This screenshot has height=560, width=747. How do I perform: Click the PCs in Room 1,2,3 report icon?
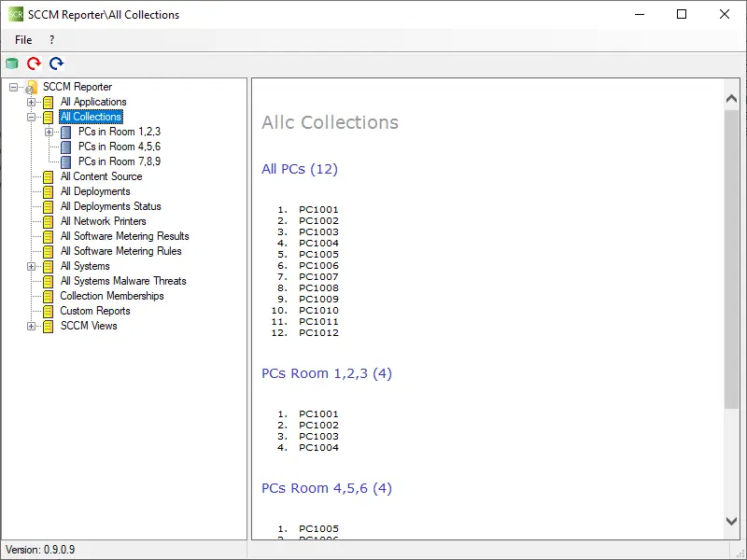[66, 132]
